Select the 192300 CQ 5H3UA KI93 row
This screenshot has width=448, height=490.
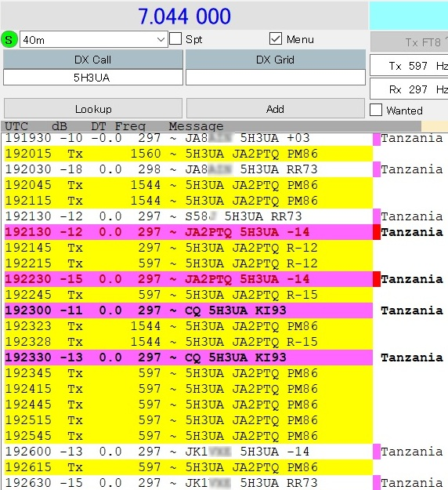(189, 310)
